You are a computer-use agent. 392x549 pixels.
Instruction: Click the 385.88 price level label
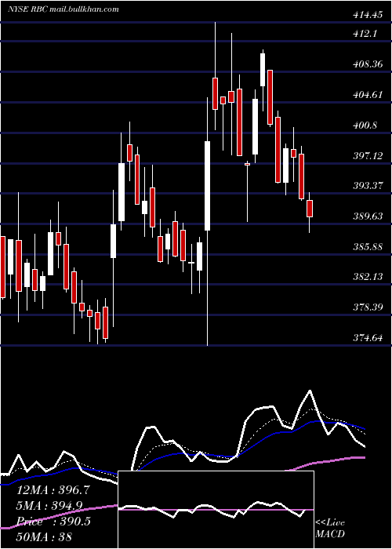(x=368, y=246)
